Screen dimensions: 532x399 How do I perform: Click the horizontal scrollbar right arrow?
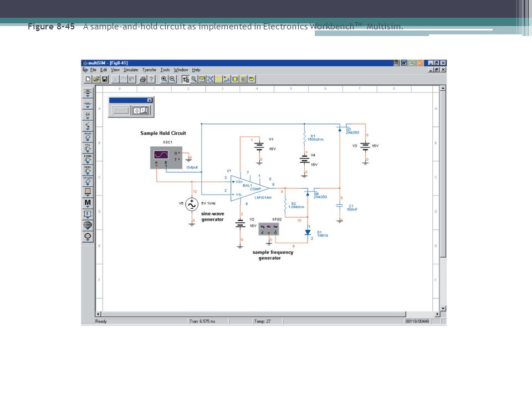pyautogui.click(x=437, y=314)
